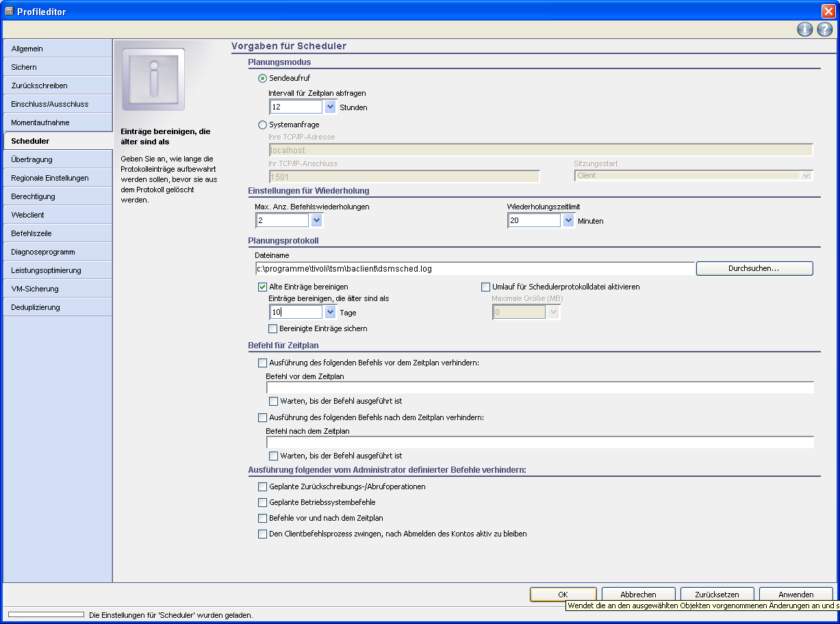
Task: Check Geplante Betriebssystembefehle option
Action: 262,502
